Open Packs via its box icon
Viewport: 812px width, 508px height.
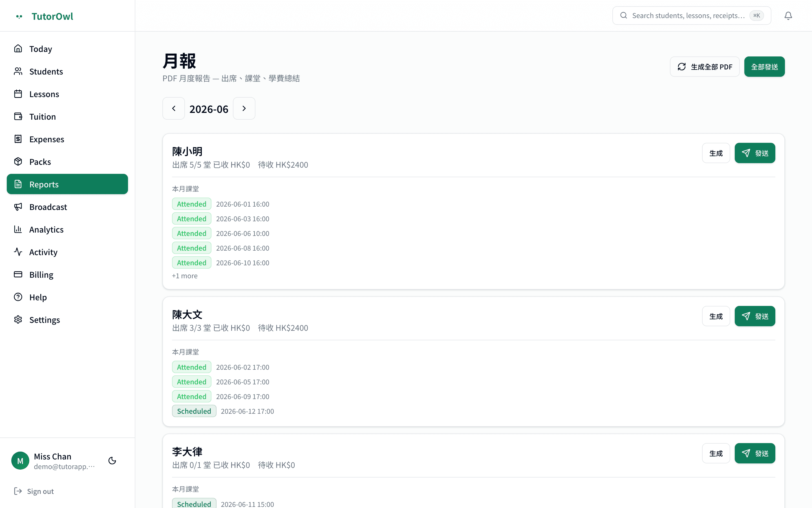18,162
